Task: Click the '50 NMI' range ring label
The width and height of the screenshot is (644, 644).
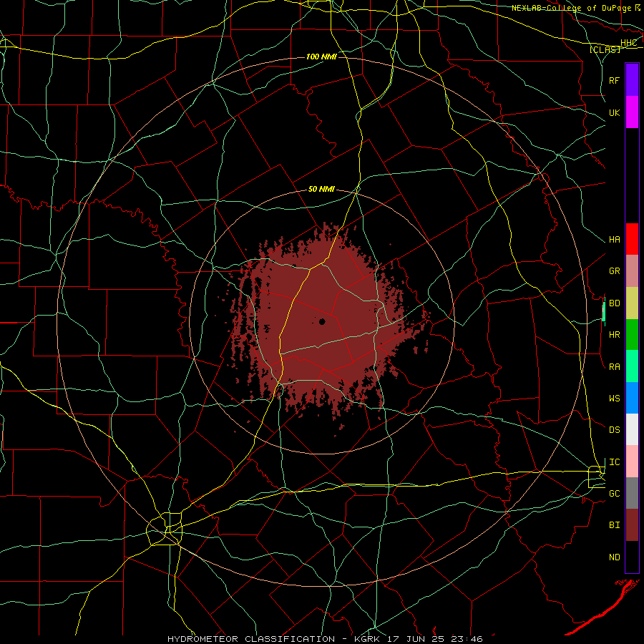Action: coord(321,189)
